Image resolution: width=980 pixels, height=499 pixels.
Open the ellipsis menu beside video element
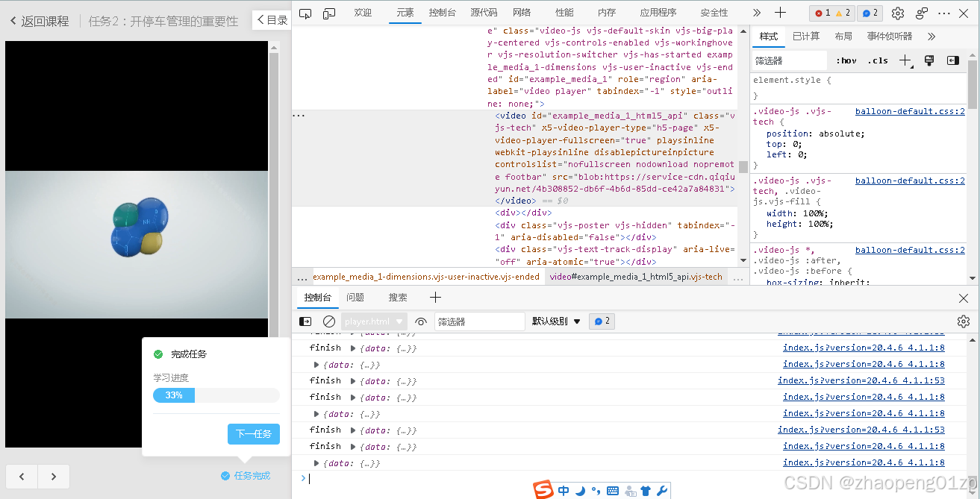[299, 116]
